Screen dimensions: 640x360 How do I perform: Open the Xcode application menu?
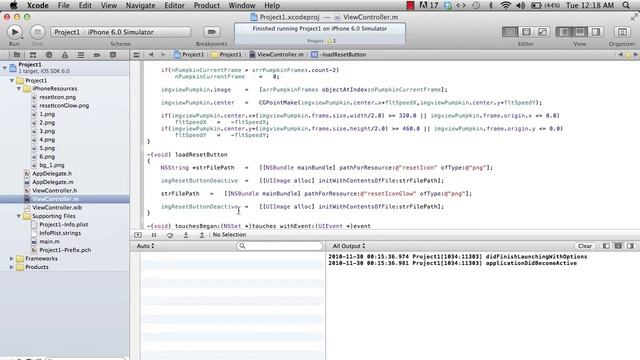[x=38, y=5]
